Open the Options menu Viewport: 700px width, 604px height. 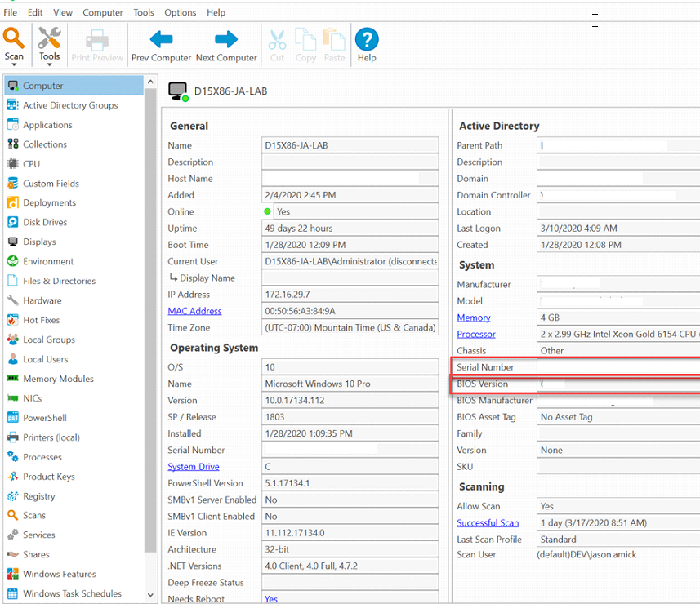pyautogui.click(x=180, y=12)
